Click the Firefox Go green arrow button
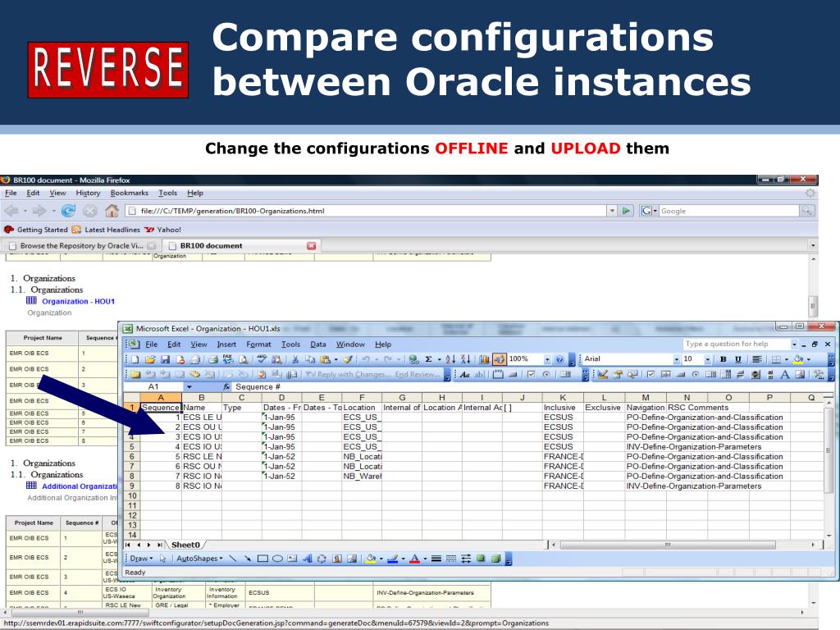 click(x=626, y=211)
